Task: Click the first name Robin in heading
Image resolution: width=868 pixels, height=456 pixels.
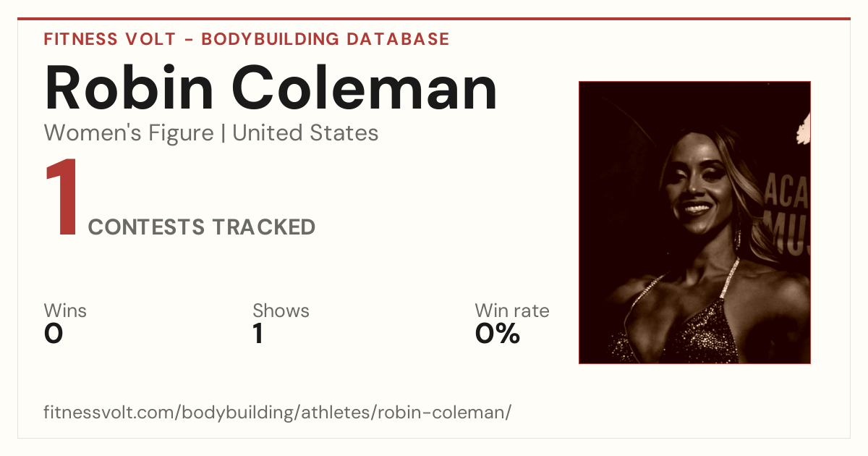Action: [129, 88]
